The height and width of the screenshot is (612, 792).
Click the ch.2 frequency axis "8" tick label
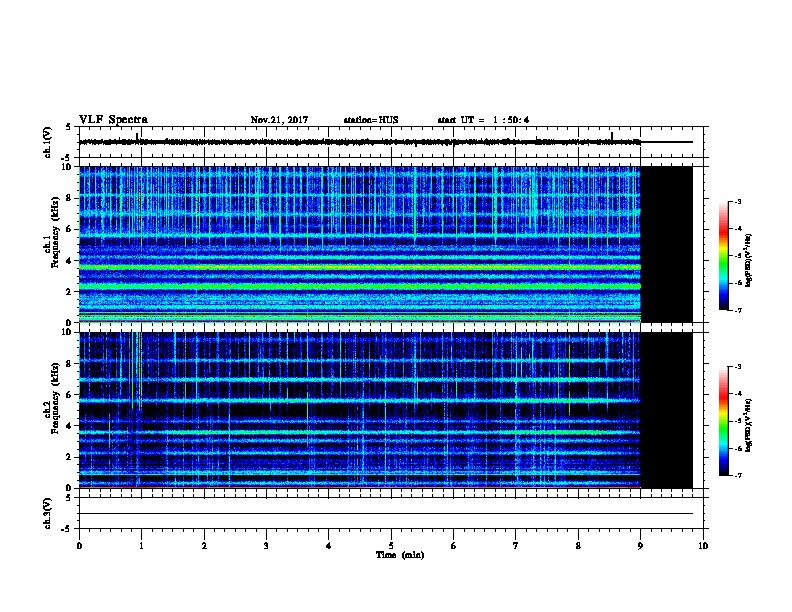[69, 364]
